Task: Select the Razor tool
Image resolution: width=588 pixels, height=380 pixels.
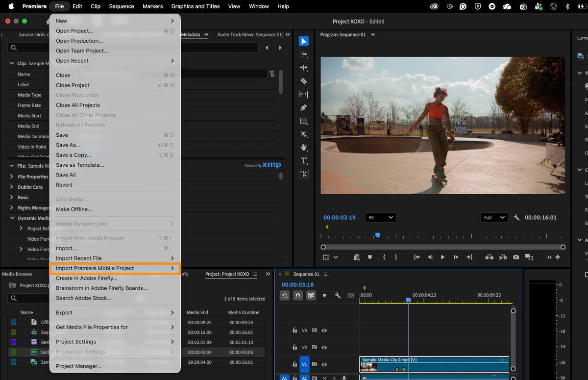Action: coord(304,81)
